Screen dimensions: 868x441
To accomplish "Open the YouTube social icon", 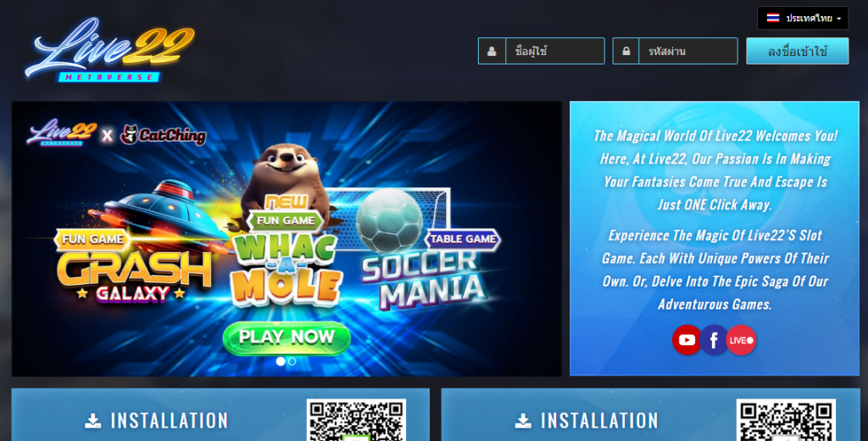I will [687, 340].
